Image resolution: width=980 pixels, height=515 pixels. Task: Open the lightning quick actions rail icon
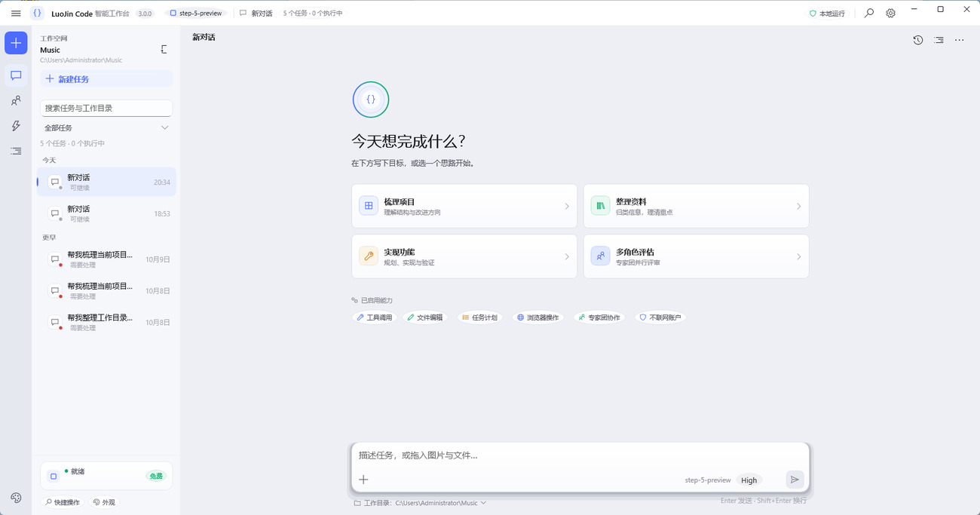pyautogui.click(x=16, y=126)
